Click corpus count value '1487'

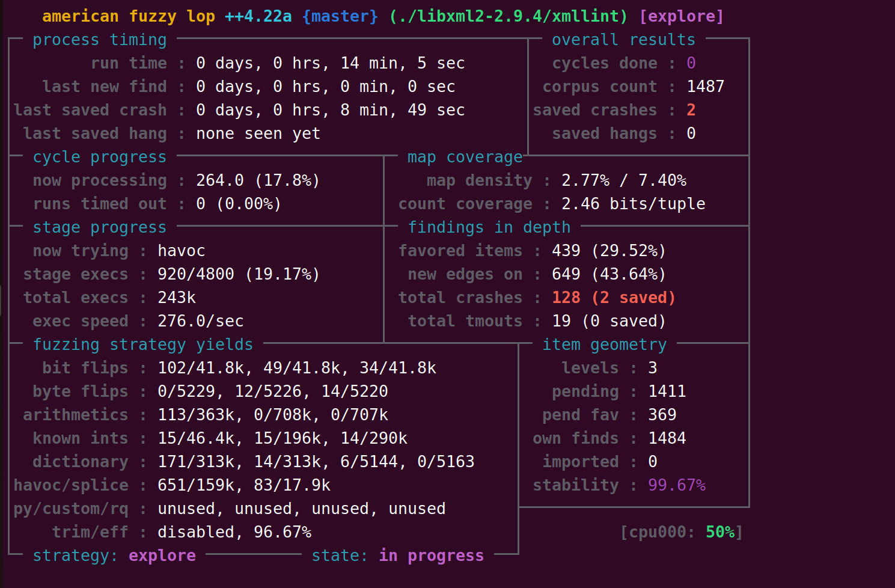[706, 87]
